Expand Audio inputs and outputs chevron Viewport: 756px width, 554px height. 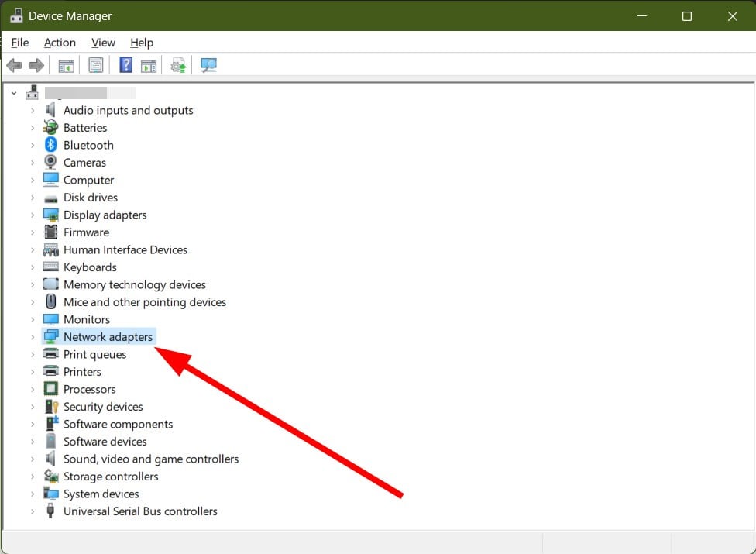tap(33, 111)
